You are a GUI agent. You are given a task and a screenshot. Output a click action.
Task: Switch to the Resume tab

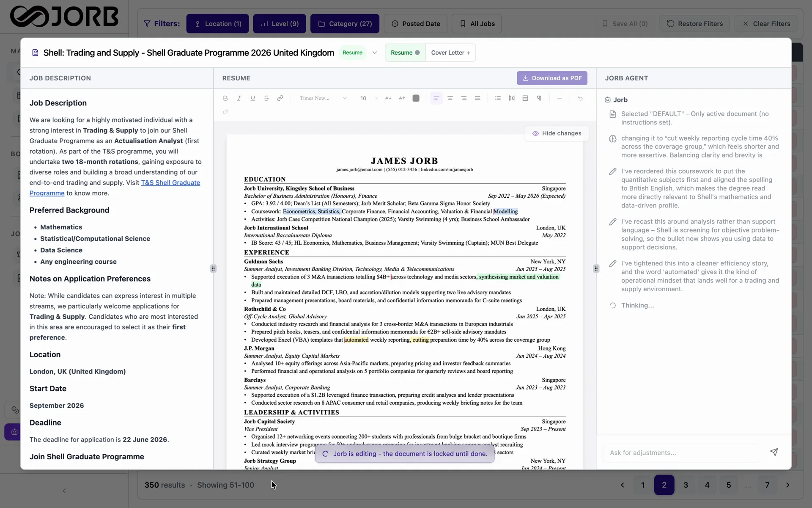[405, 53]
